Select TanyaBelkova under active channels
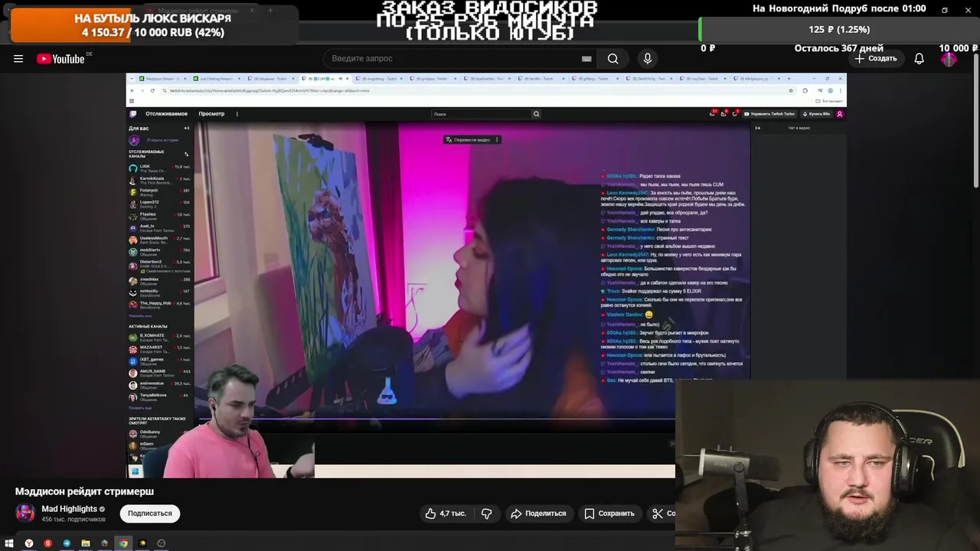The image size is (980, 551). point(159,396)
